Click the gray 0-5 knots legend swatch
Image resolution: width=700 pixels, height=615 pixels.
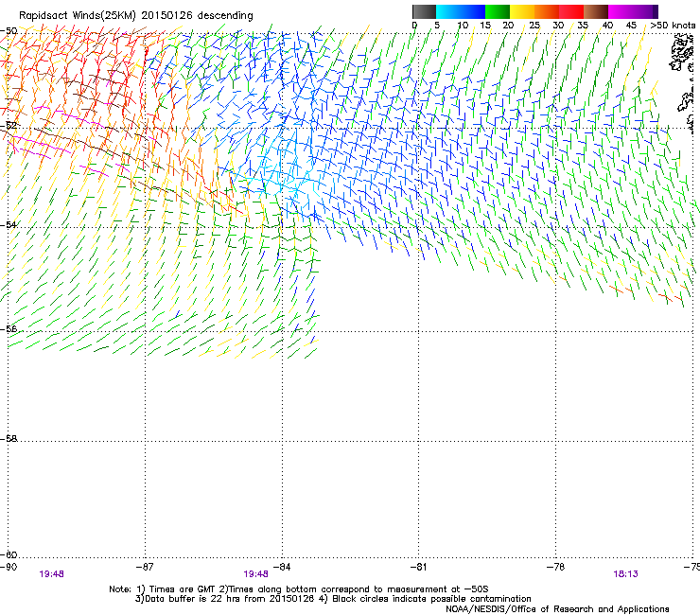click(424, 11)
